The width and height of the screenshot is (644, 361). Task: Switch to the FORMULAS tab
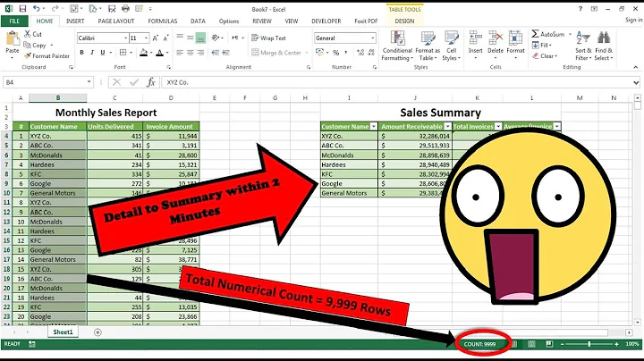[163, 21]
